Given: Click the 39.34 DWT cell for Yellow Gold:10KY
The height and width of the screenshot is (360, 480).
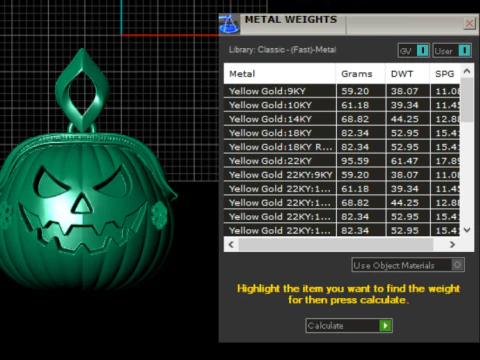Looking at the screenshot, I should click(x=408, y=105).
